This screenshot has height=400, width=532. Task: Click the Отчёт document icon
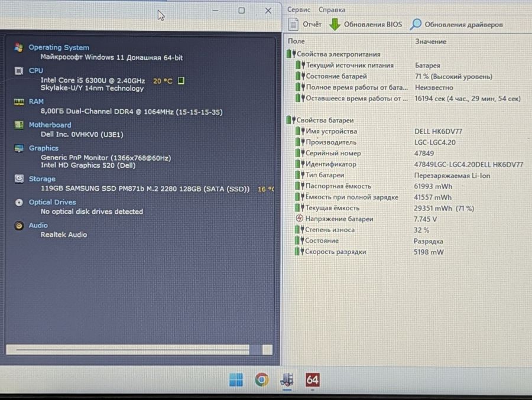(x=293, y=24)
